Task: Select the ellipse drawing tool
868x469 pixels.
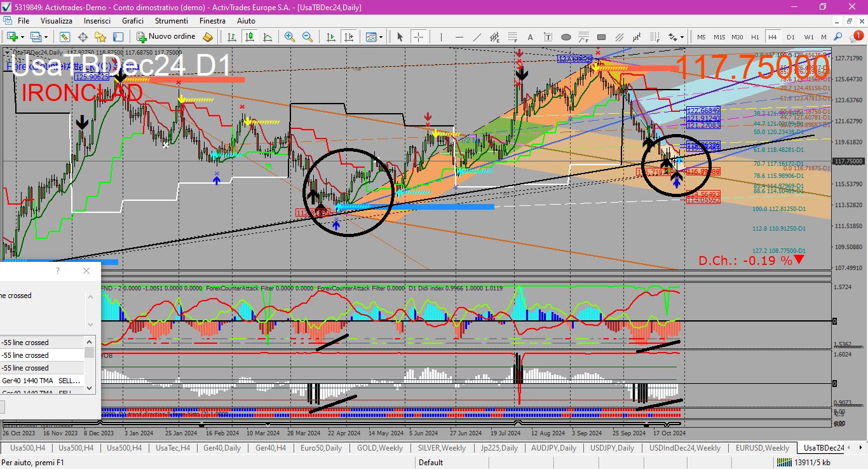Action: tap(566, 37)
